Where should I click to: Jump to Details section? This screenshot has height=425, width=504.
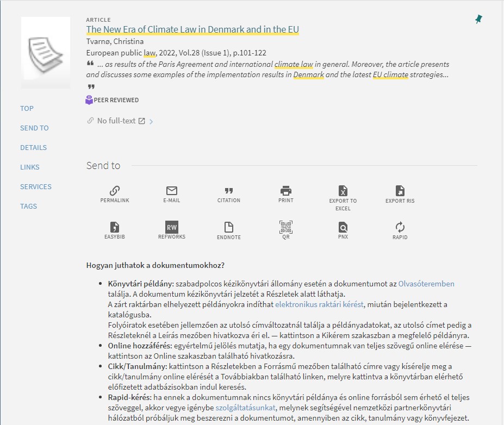pos(33,147)
